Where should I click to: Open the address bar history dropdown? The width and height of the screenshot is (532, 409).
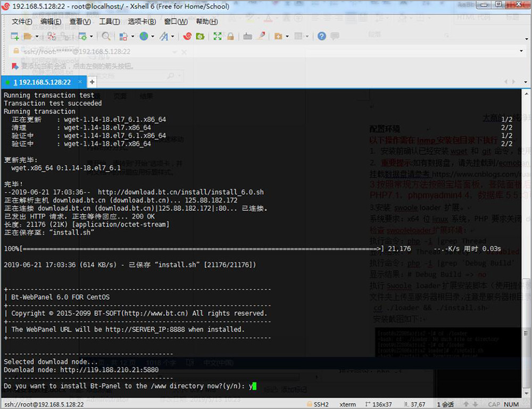521,51
